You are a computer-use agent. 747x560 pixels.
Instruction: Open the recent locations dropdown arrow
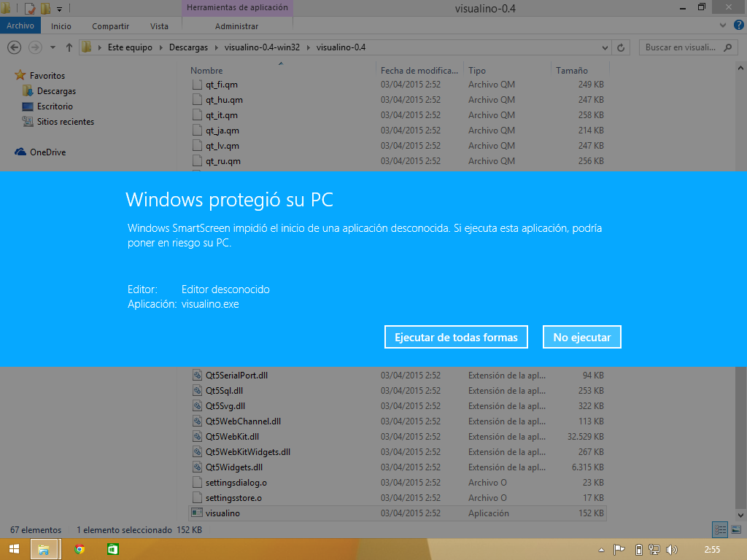pos(53,47)
